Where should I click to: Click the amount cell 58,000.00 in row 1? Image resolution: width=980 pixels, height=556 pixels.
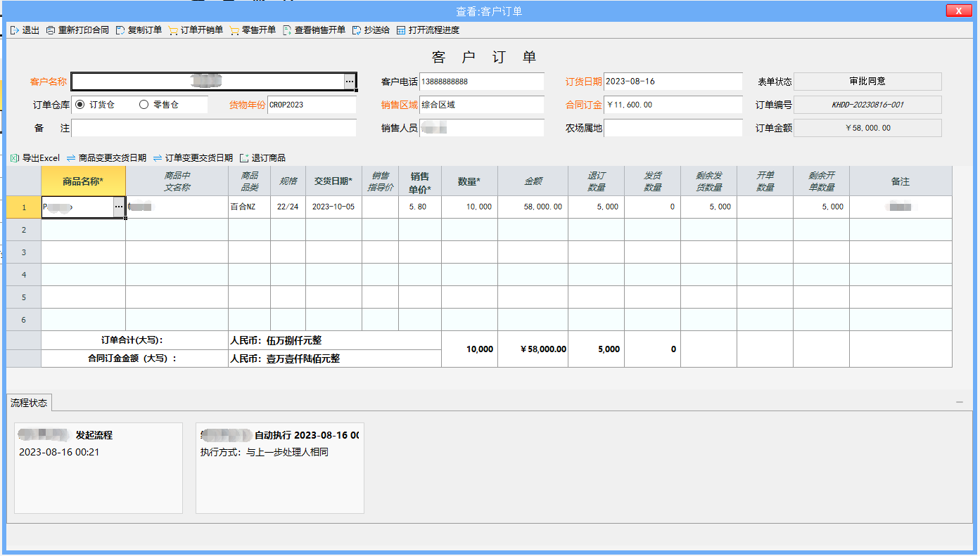tap(533, 207)
